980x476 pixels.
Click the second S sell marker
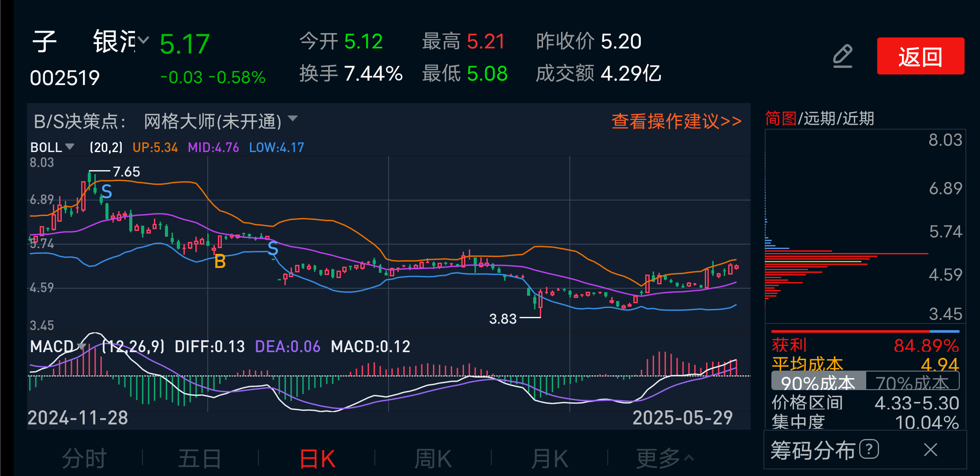point(273,249)
